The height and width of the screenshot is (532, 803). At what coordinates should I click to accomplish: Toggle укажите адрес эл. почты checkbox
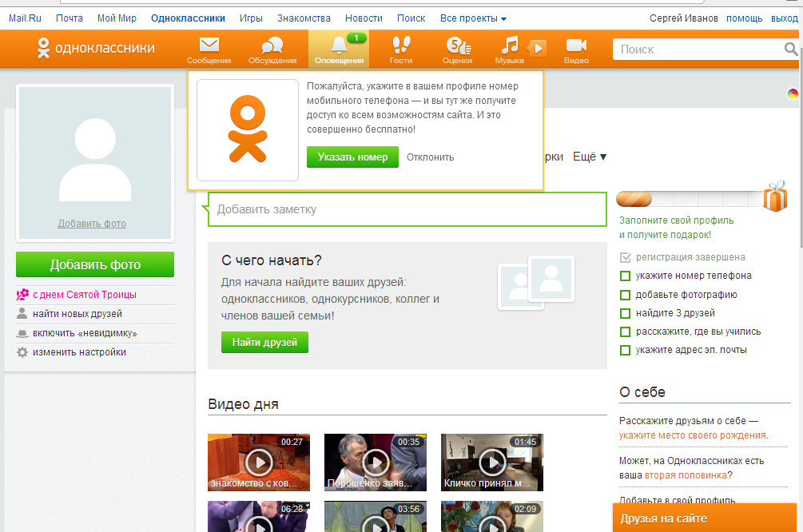point(625,350)
